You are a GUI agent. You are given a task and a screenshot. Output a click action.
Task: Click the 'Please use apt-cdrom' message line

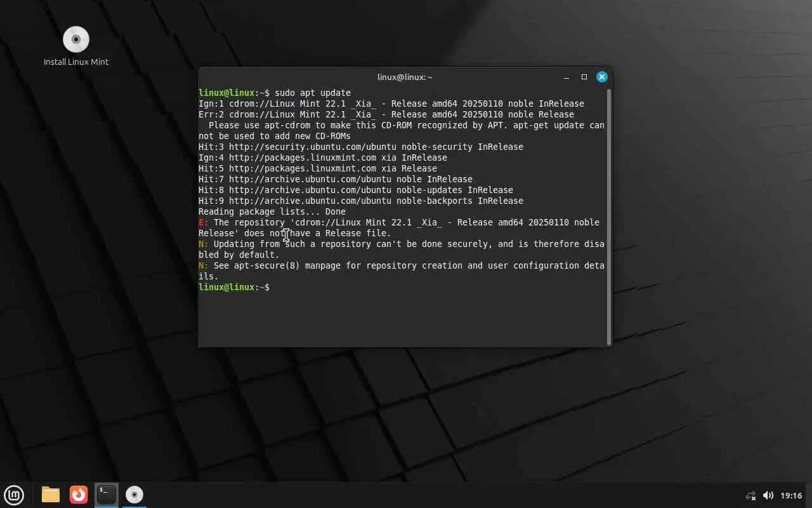[402, 130]
